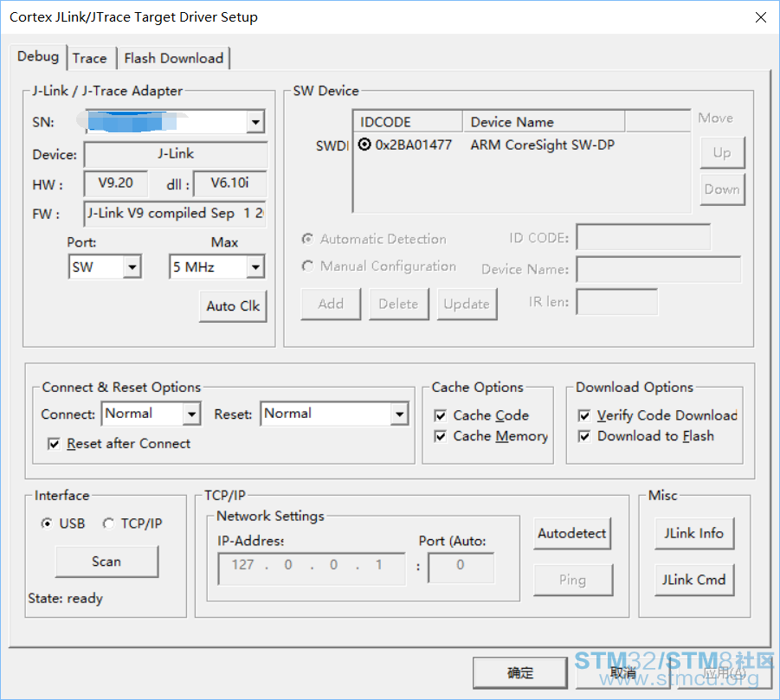Click ARM CoreSight SW-DP device name
Image resolution: width=780 pixels, height=700 pixels.
(x=542, y=144)
